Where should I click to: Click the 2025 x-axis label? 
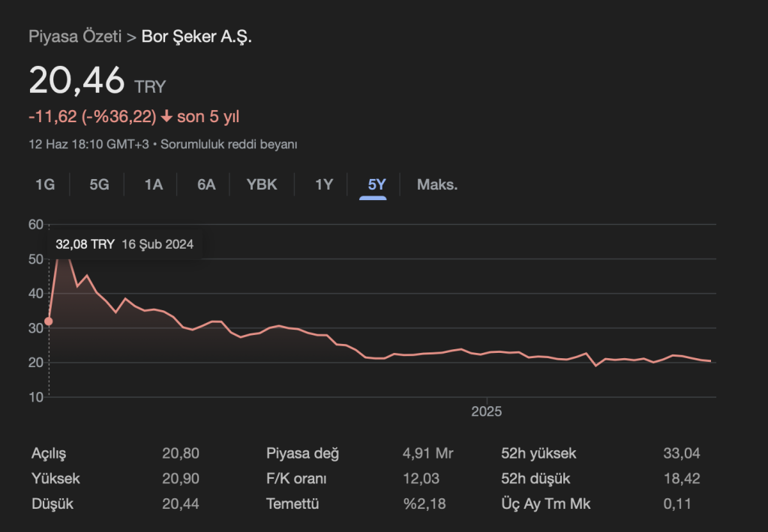click(x=486, y=411)
